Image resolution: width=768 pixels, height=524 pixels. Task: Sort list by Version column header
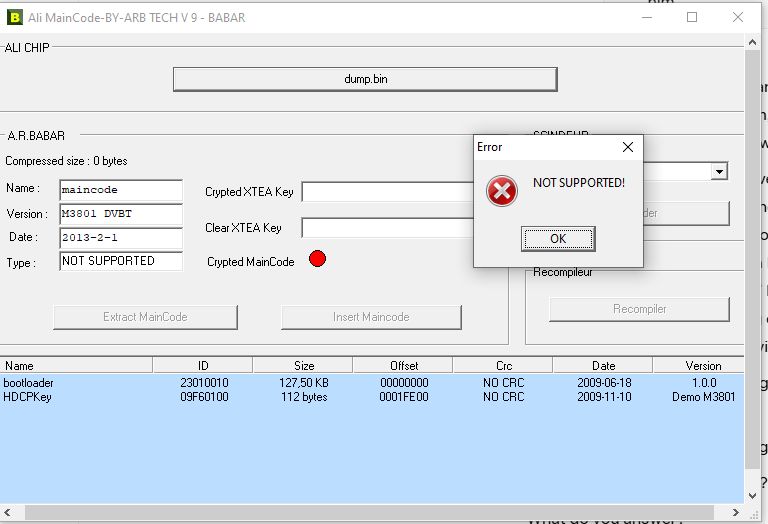pos(699,365)
